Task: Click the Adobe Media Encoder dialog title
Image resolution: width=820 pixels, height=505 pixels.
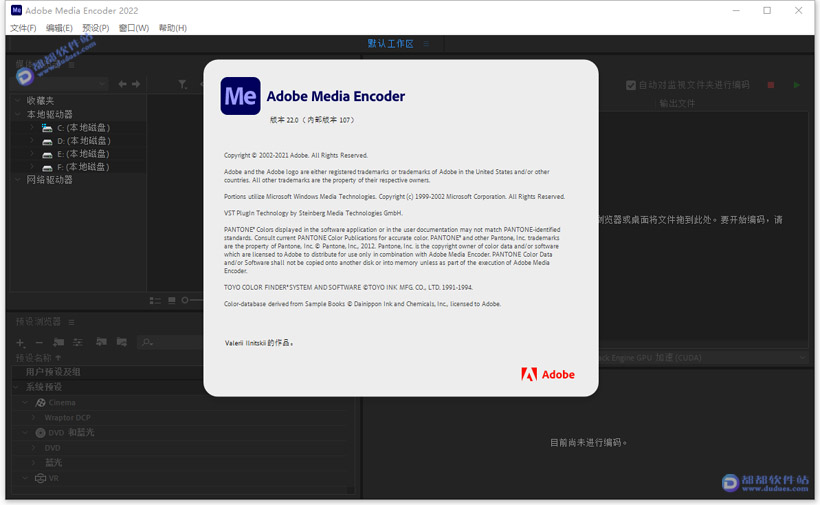Action: 336,96
